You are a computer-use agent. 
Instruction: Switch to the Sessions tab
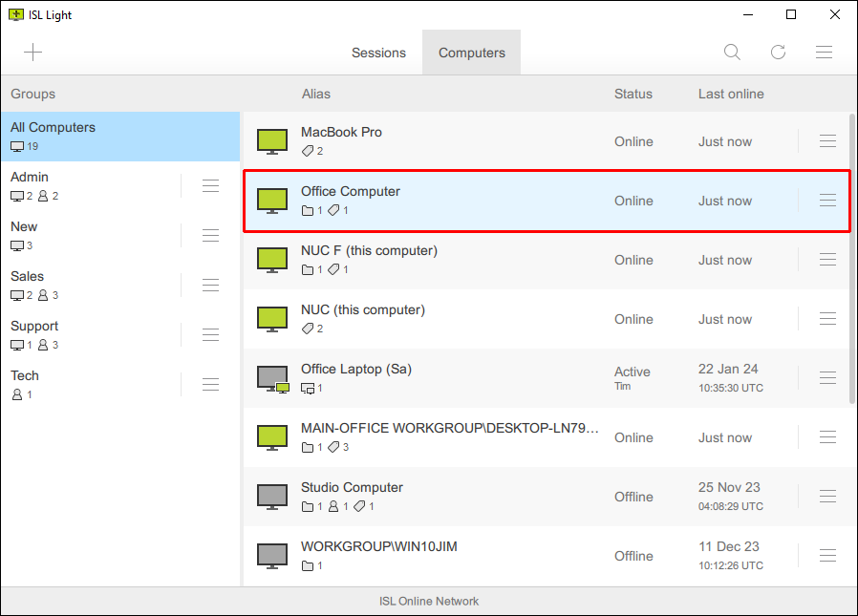click(x=378, y=53)
